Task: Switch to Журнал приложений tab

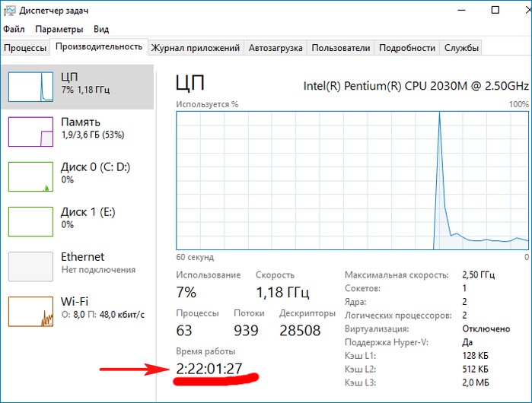Action: pyautogui.click(x=196, y=48)
